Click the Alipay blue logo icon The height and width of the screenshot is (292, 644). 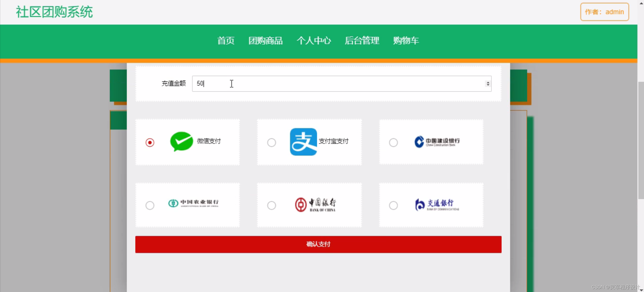[303, 142]
